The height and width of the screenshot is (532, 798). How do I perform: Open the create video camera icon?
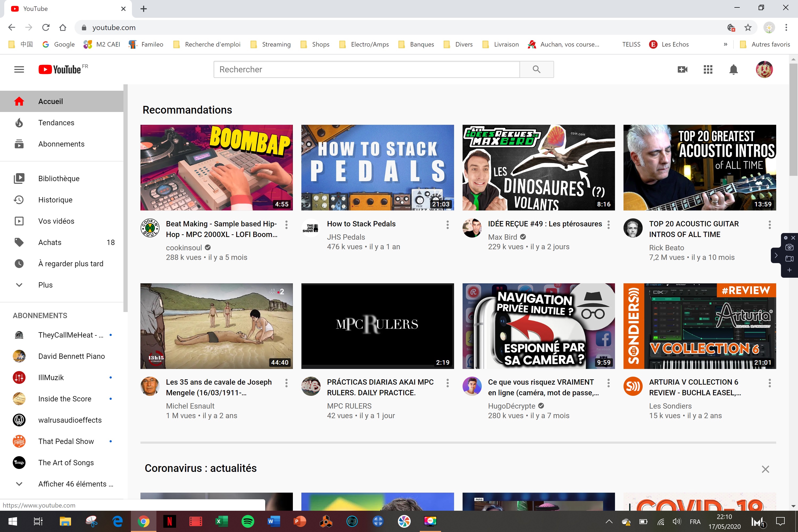(x=682, y=69)
